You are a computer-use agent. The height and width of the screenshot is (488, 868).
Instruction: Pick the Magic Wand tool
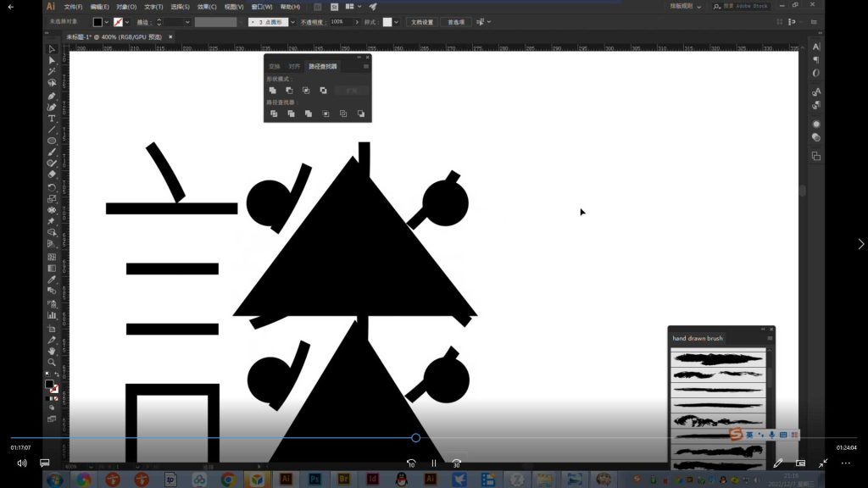[52, 72]
